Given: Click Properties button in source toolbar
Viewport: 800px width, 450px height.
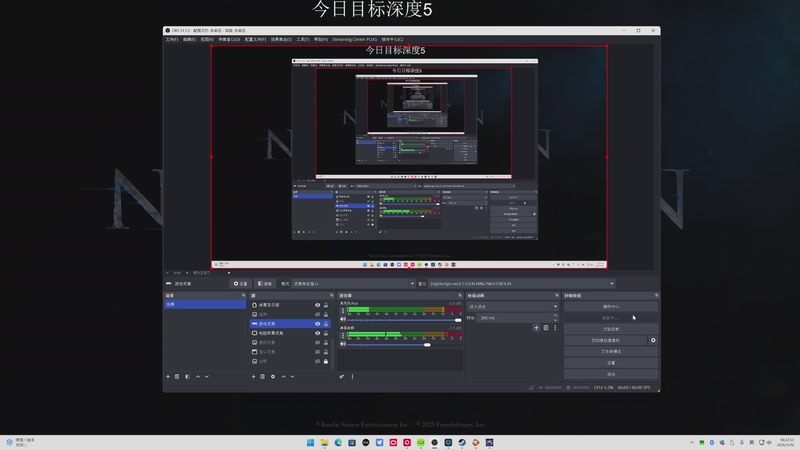Looking at the screenshot, I should point(241,284).
